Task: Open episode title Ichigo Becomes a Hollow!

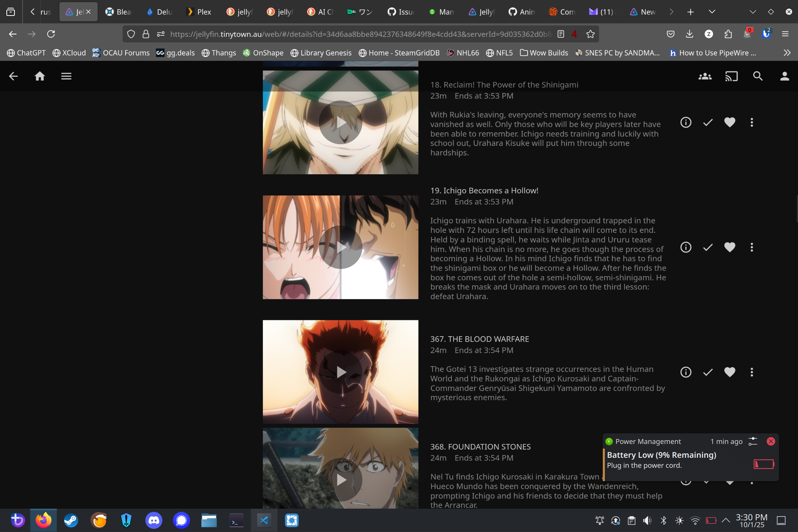Action: [x=484, y=191]
